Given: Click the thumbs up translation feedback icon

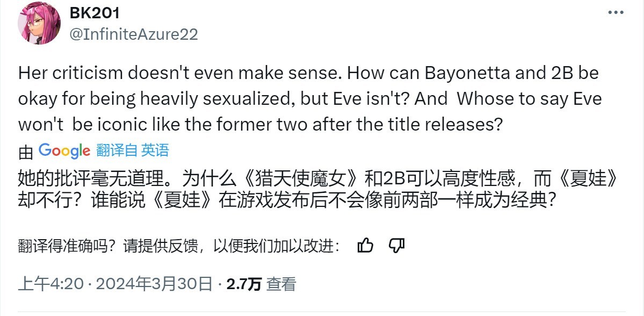Looking at the screenshot, I should coord(365,246).
